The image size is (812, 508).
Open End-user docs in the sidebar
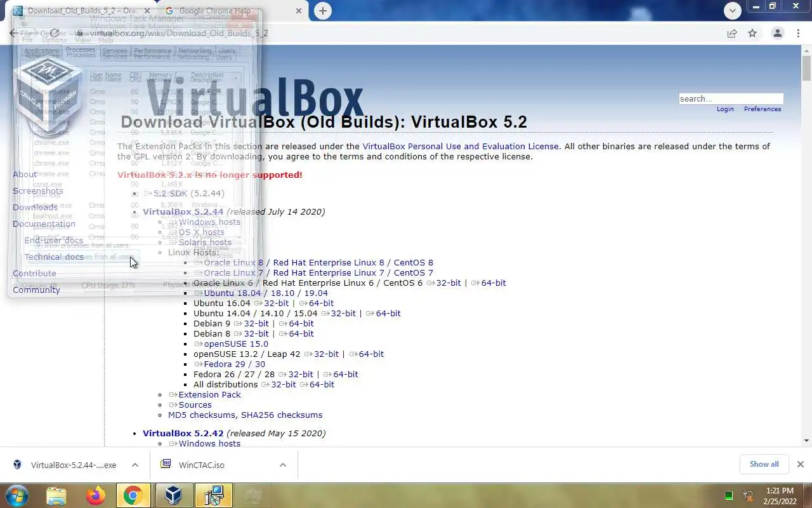tap(54, 240)
